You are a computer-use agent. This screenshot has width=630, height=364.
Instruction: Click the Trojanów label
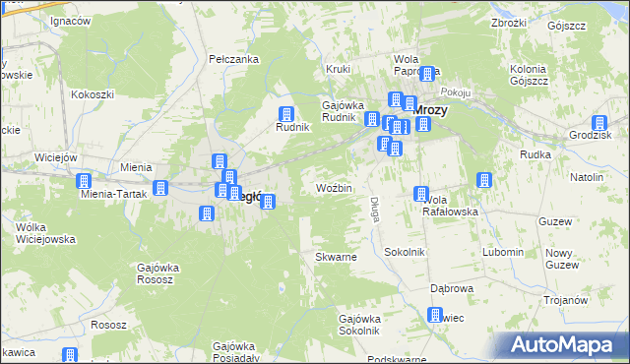pyautogui.click(x=566, y=300)
